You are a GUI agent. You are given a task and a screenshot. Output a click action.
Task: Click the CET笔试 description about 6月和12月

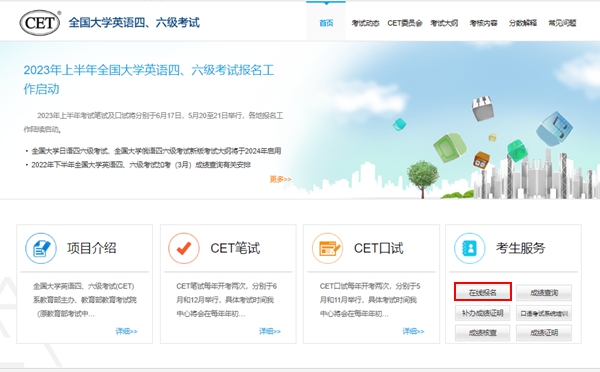click(x=227, y=300)
